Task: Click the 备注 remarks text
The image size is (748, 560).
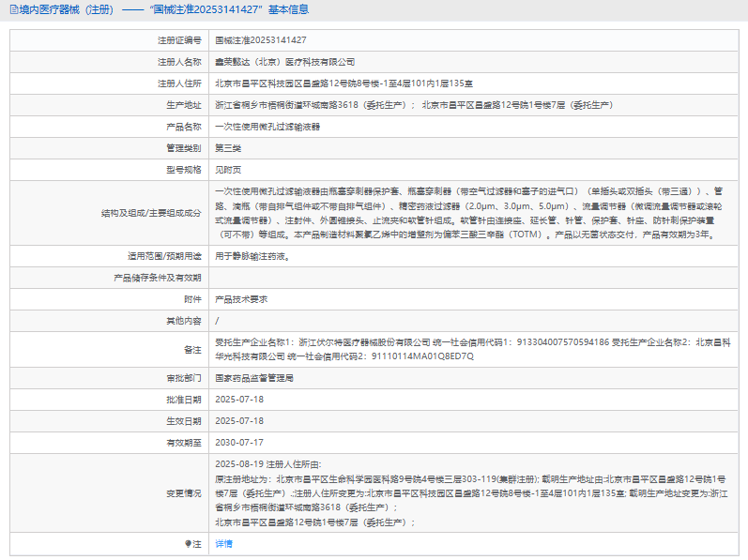Action: pos(460,349)
